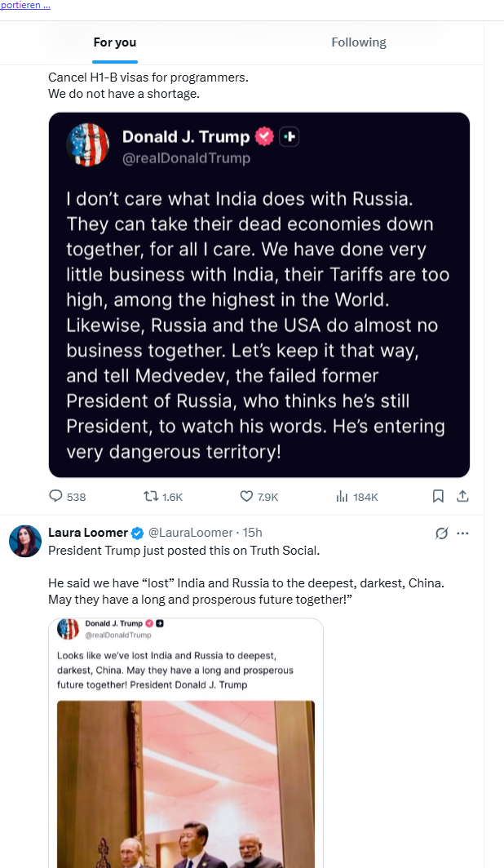
Task: Click the share icon beside the bookmark
Action: click(x=462, y=496)
